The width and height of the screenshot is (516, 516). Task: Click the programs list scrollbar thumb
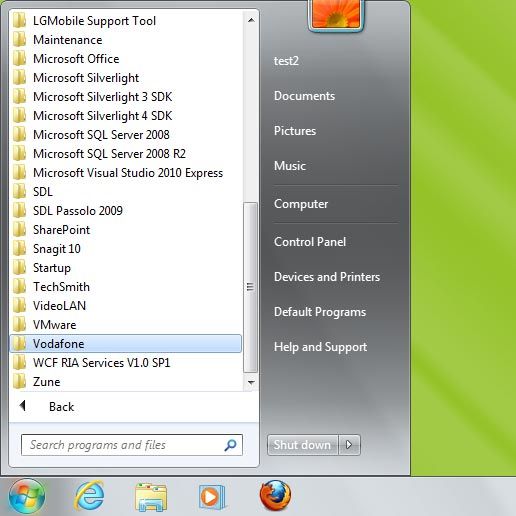coord(250,287)
